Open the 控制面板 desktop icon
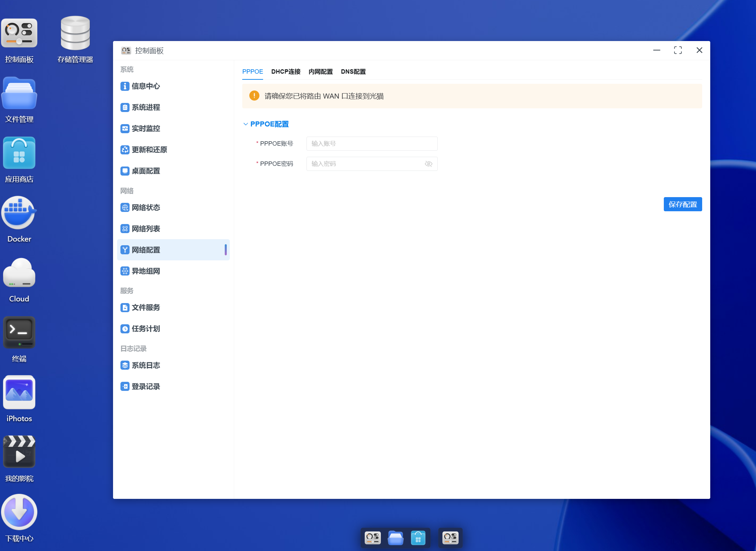This screenshot has height=551, width=756. (19, 34)
